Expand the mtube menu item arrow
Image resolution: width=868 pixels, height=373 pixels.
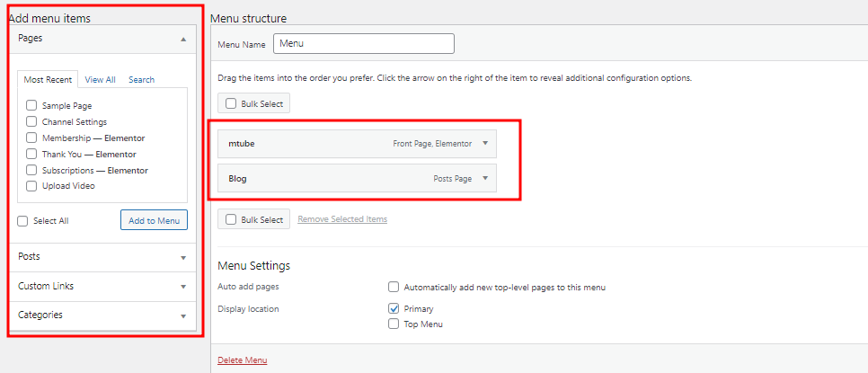point(485,143)
